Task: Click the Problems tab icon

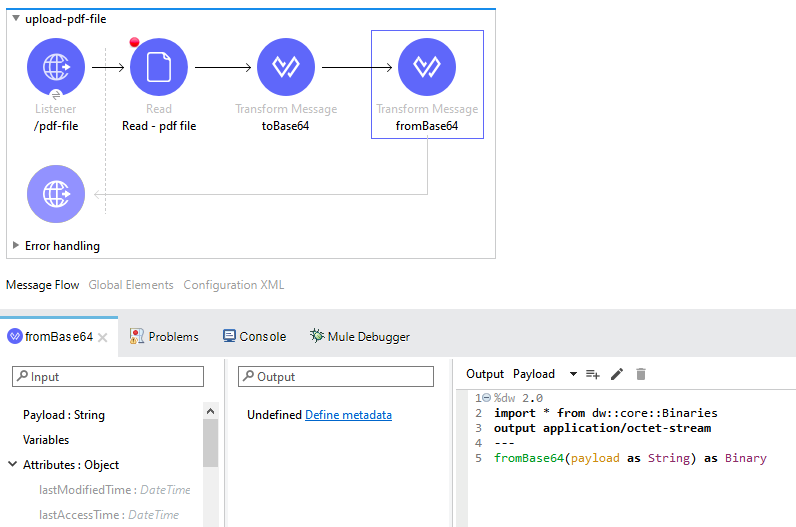Action: (x=137, y=336)
